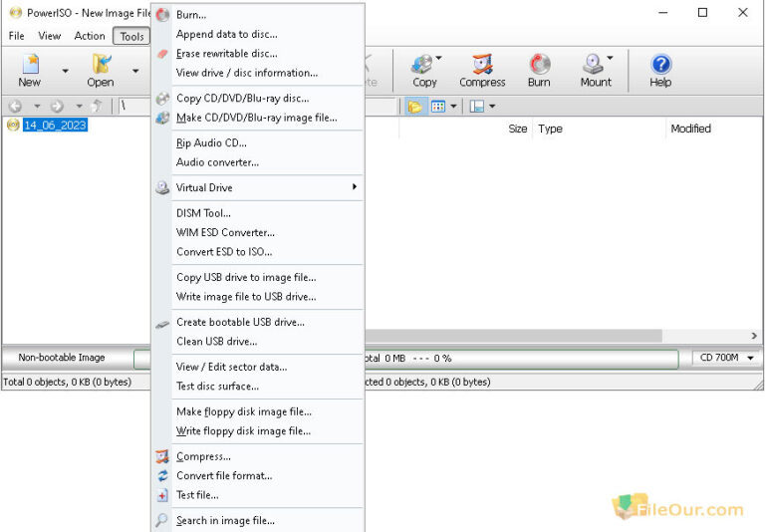Open the Virtual Drive submenu arrow

click(355, 187)
